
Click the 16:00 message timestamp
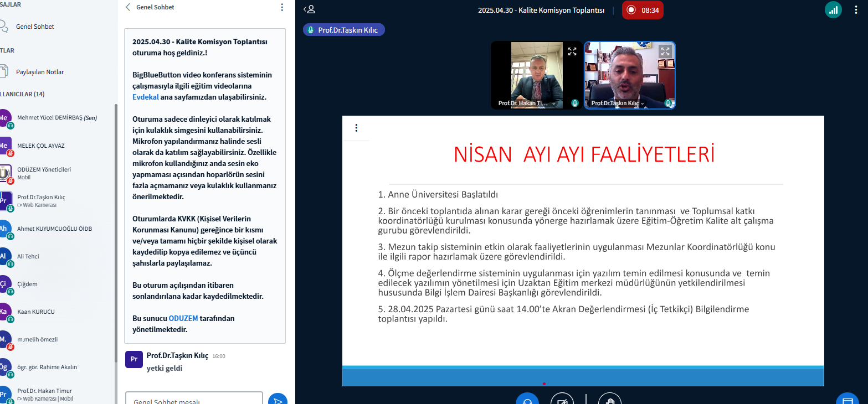coord(219,356)
